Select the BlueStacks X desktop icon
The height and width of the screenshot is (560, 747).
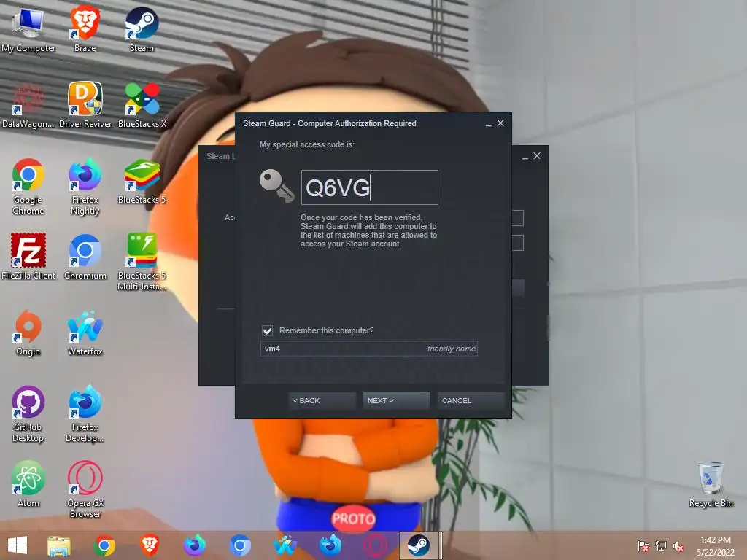[x=142, y=105]
